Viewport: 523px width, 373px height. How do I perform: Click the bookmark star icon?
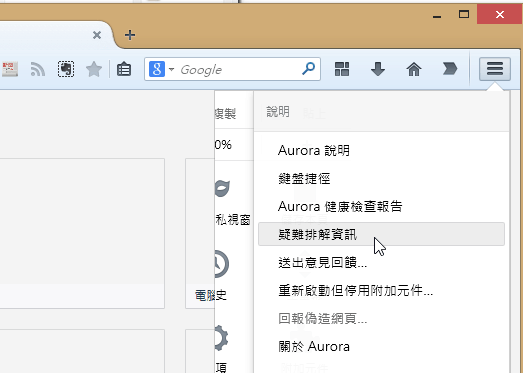(94, 69)
